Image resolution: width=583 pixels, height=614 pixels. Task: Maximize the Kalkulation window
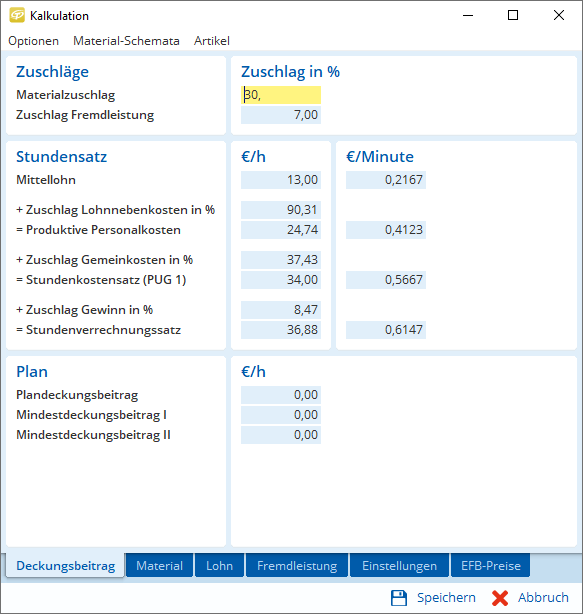(x=513, y=15)
